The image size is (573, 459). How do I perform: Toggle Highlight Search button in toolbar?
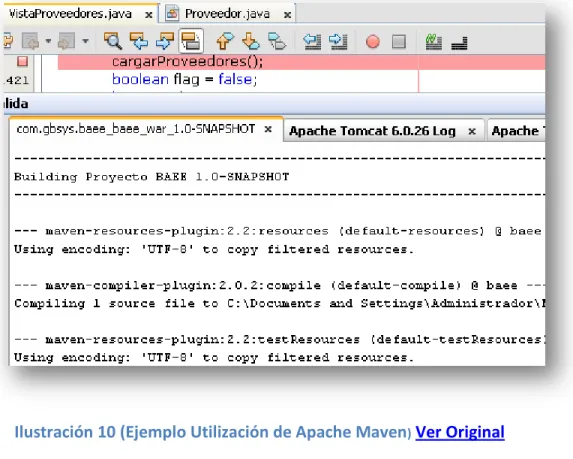pos(191,41)
